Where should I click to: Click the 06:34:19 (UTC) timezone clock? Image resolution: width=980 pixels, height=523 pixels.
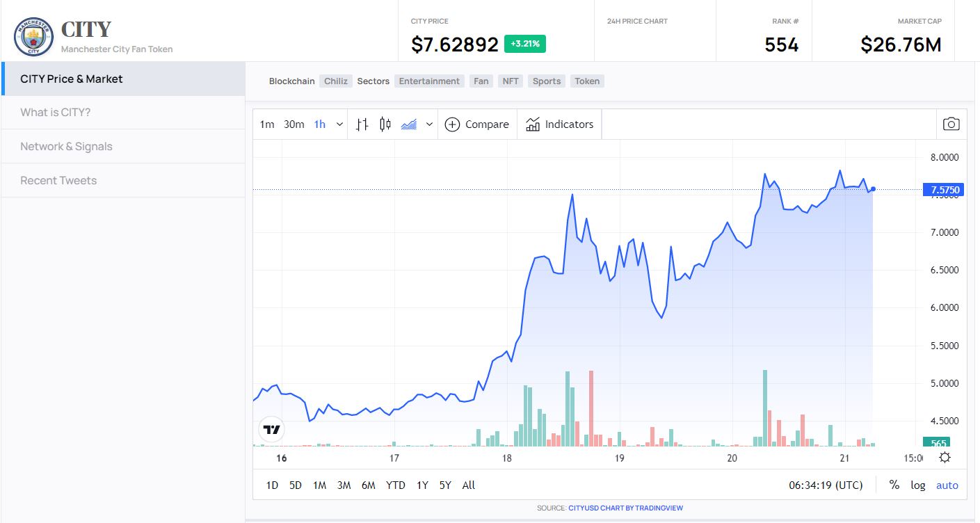(826, 485)
